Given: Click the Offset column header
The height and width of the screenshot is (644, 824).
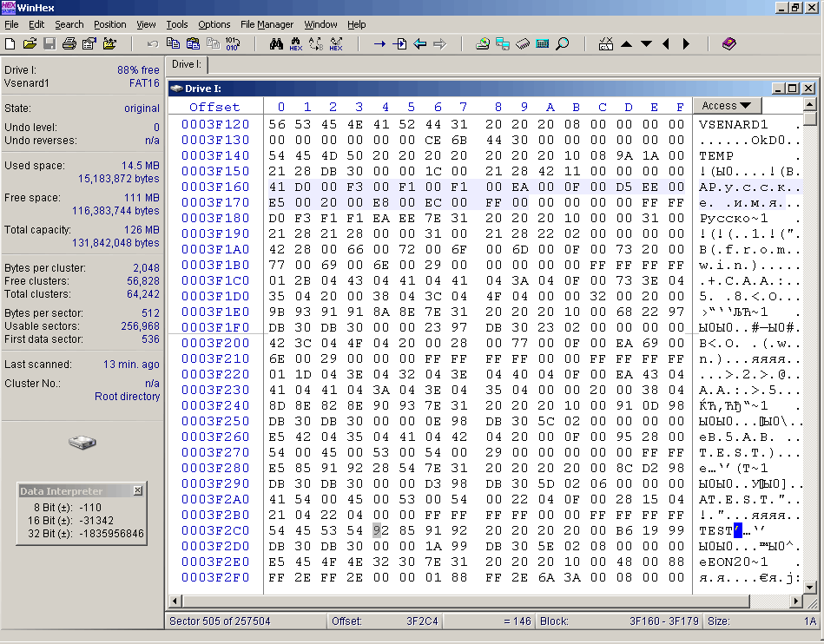Looking at the screenshot, I should tap(214, 107).
